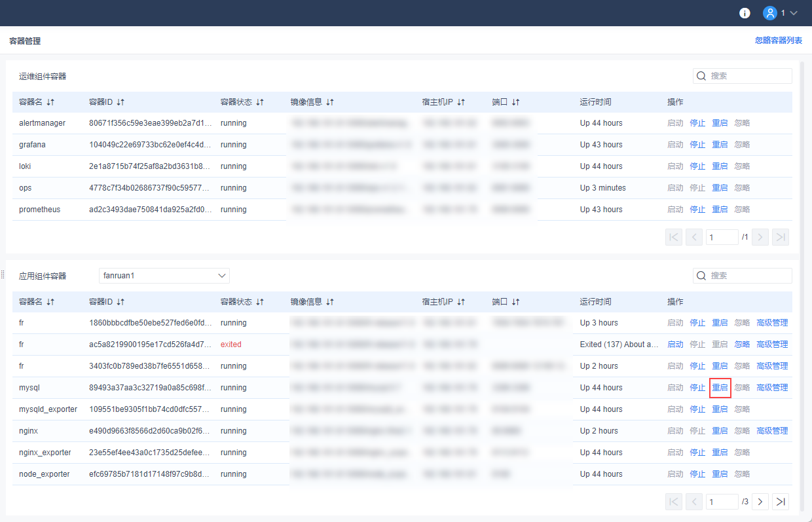
Task: Open 忽略容器列表 link
Action: (x=779, y=40)
